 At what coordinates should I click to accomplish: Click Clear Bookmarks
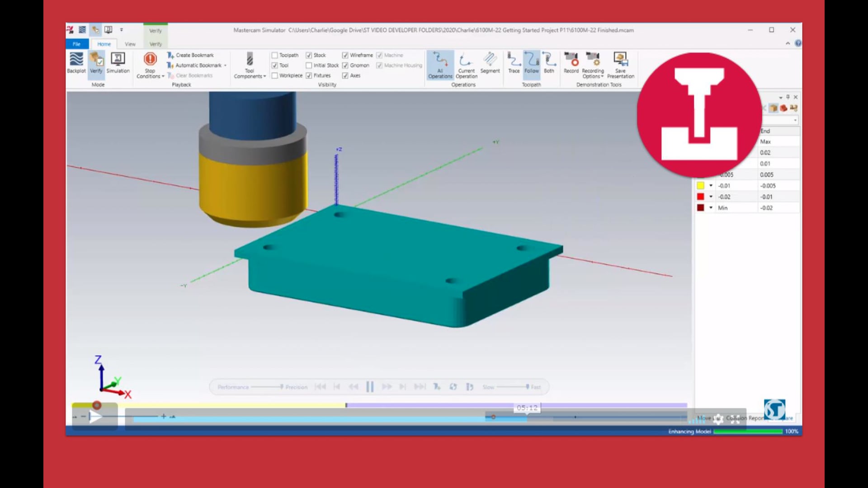tap(190, 75)
